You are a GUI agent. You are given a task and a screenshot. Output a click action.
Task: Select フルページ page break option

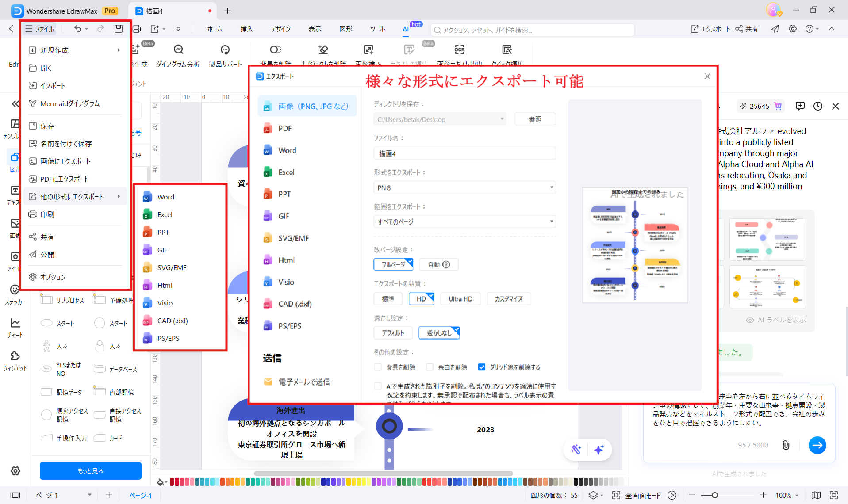(x=393, y=264)
